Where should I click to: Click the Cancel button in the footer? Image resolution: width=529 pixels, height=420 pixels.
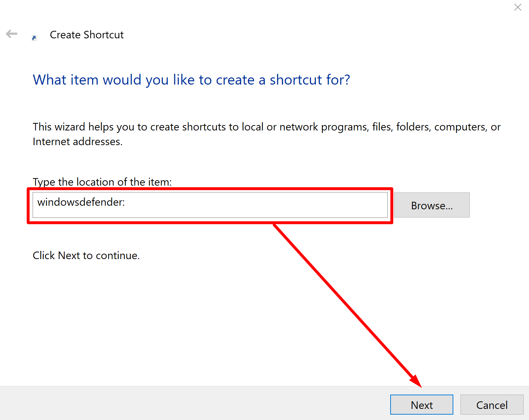tap(492, 405)
